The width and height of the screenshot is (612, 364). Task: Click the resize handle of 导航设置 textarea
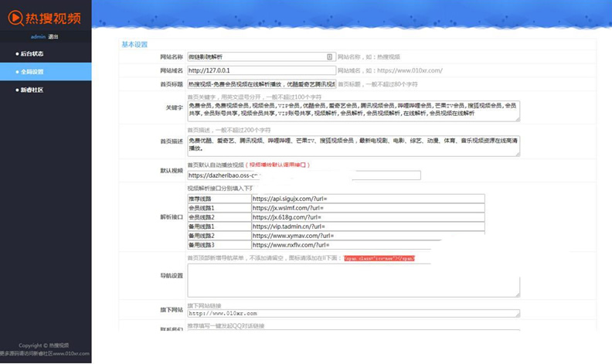[518, 296]
